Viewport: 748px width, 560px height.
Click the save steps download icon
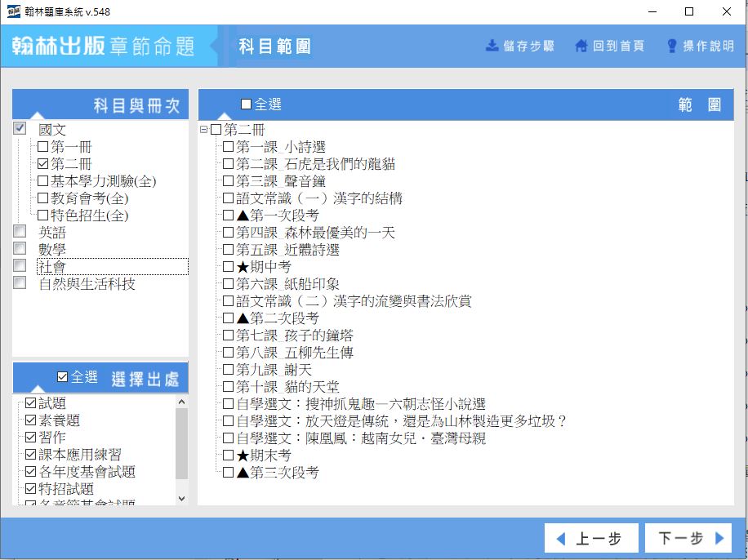point(492,46)
